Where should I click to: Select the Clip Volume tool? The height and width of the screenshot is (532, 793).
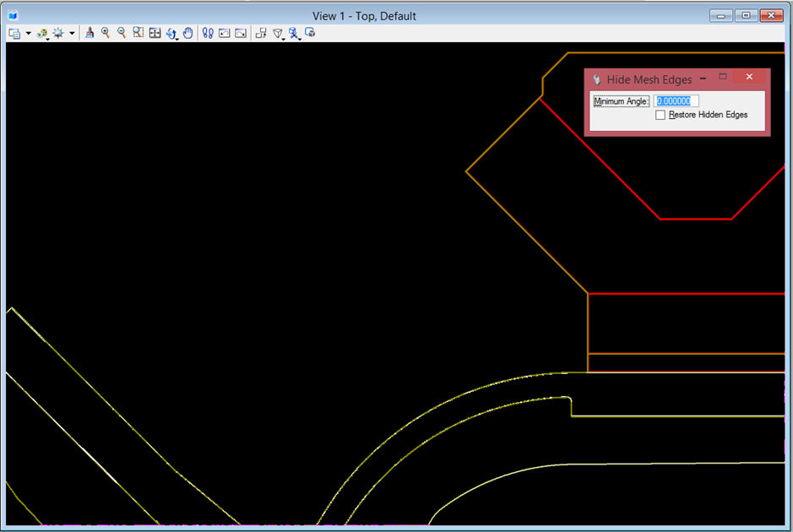[x=295, y=34]
